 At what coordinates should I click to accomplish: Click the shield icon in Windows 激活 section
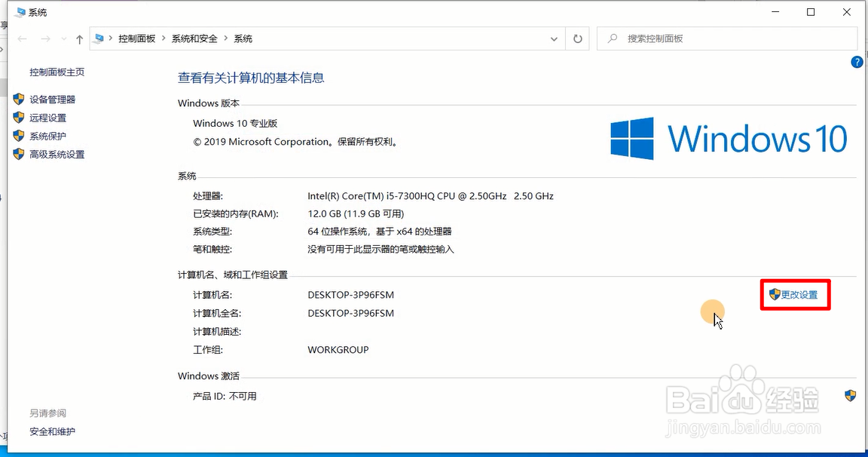850,395
